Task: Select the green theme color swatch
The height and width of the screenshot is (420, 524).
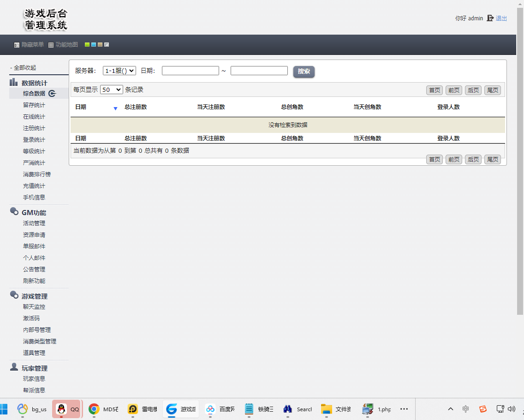Action: [x=87, y=45]
